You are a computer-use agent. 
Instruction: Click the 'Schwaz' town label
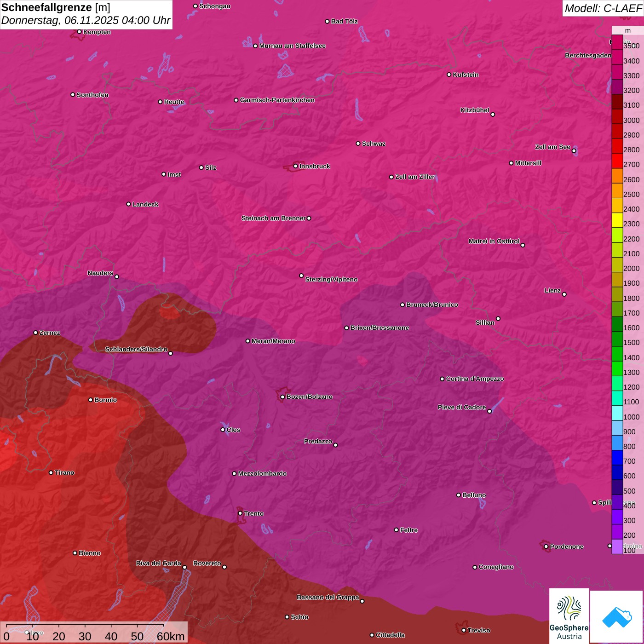click(x=374, y=144)
